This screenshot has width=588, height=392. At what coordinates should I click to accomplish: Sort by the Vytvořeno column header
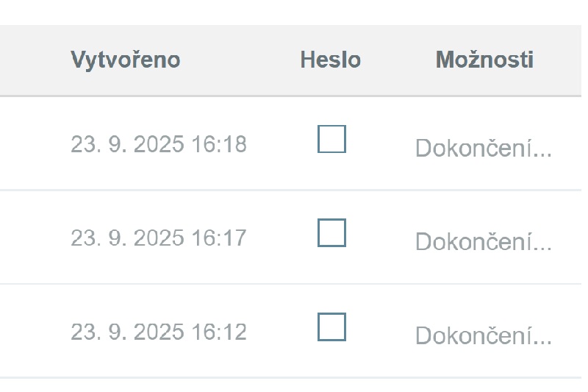click(126, 60)
